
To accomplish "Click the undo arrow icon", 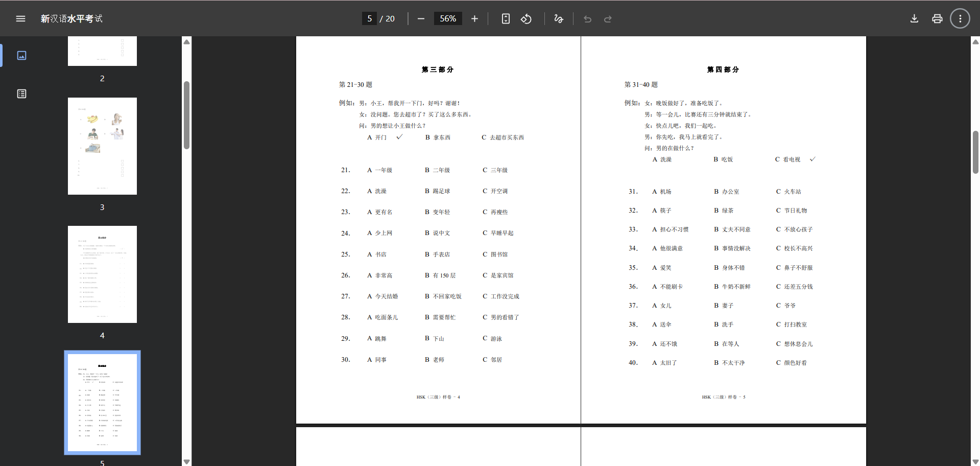I will 588,19.
